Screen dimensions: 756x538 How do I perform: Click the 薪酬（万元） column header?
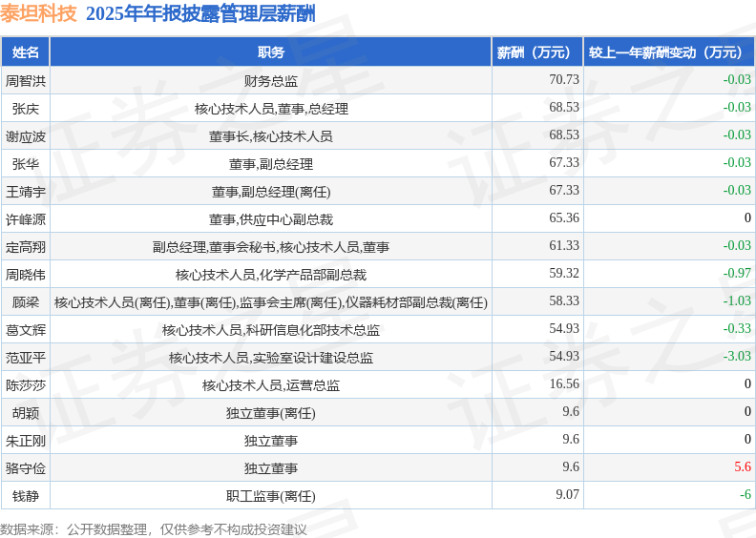(x=537, y=52)
